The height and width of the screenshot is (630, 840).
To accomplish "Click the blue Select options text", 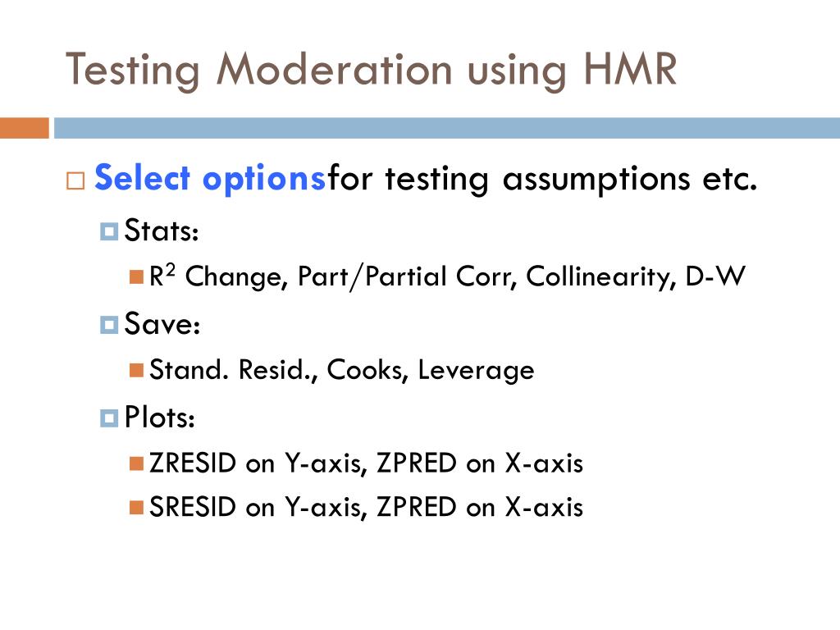I will click(211, 178).
